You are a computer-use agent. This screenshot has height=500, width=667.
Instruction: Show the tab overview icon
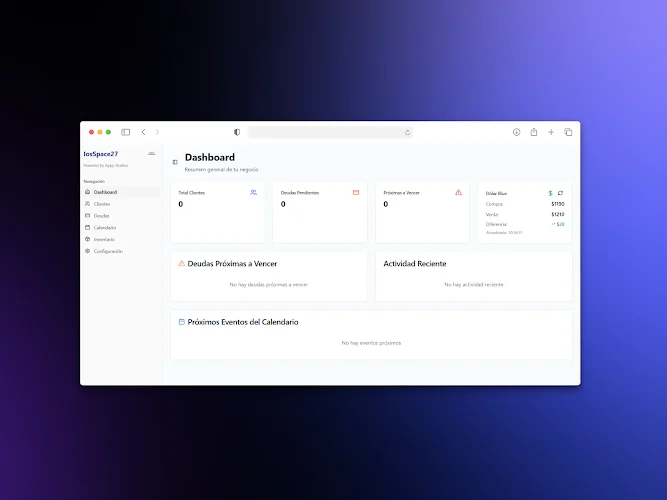pyautogui.click(x=568, y=132)
